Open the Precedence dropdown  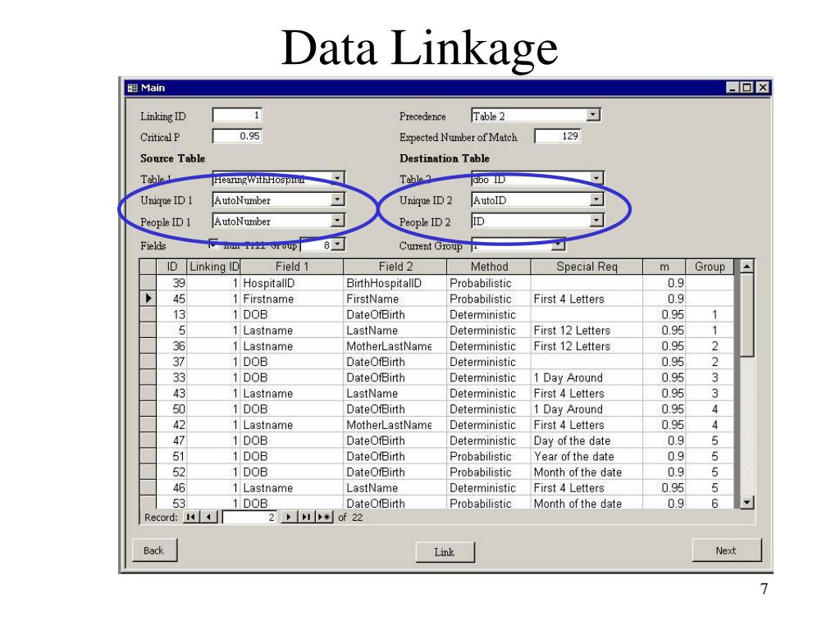pyautogui.click(x=593, y=115)
